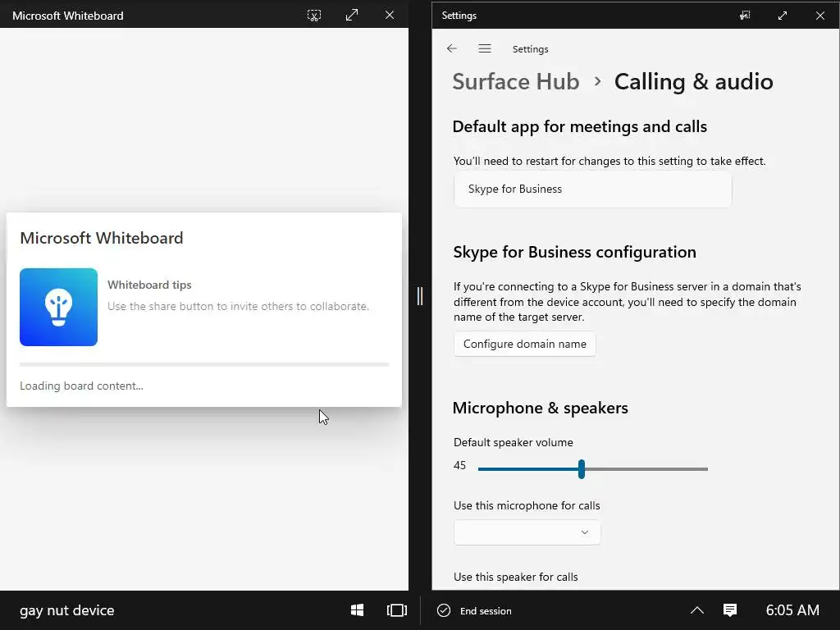Click the 6:05 AM clock
The height and width of the screenshot is (630, 840).
(792, 610)
